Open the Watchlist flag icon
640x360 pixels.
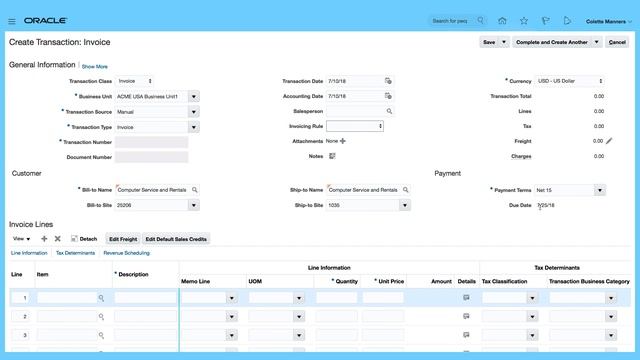click(546, 21)
